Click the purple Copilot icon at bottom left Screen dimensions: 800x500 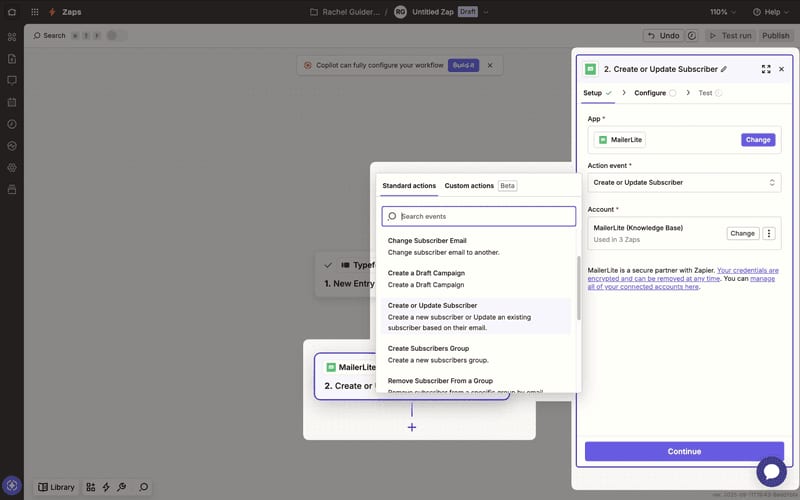click(12, 485)
